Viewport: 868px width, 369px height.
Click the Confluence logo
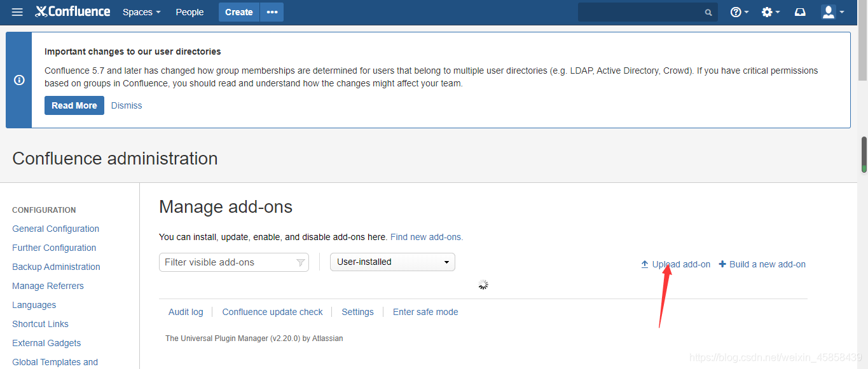[72, 11]
